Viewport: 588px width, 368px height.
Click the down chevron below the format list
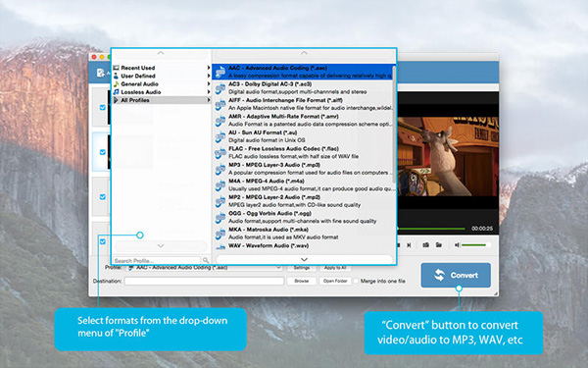coord(304,259)
